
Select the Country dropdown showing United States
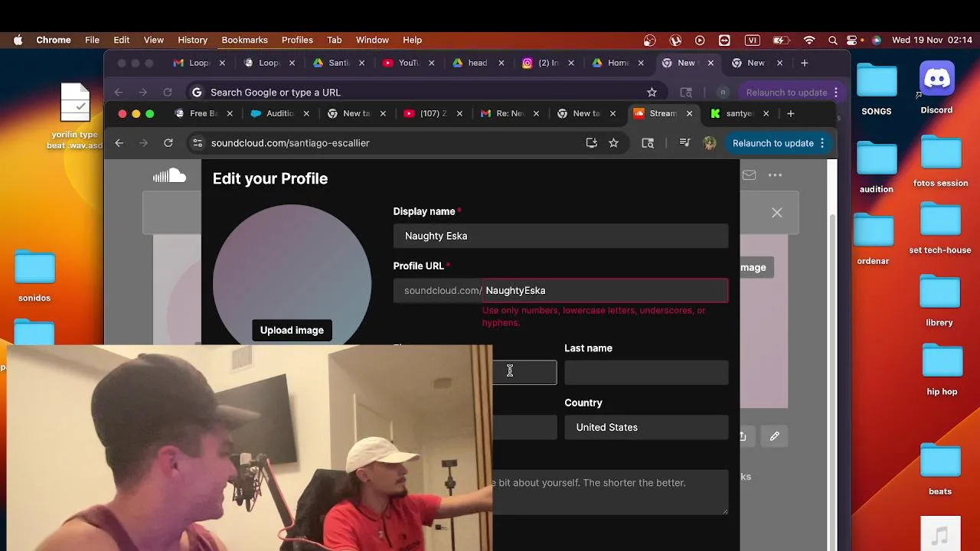pyautogui.click(x=646, y=427)
